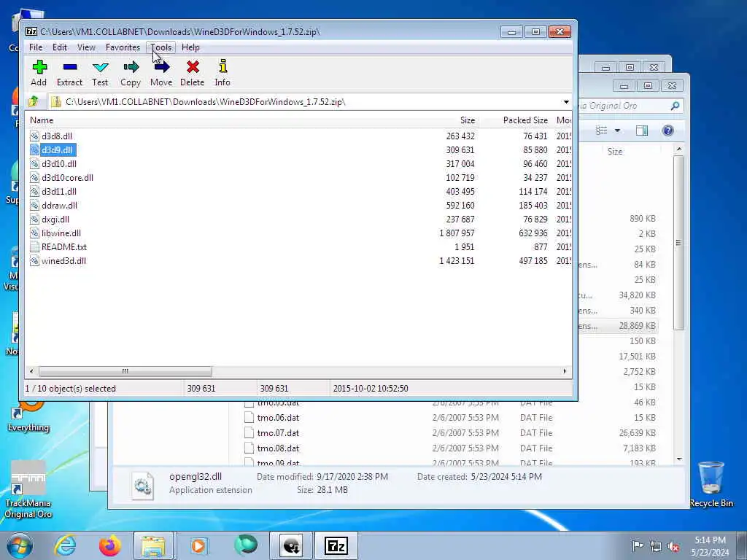Screen dimensions: 747x560
Task: Select TrackMania Original Oro desktop shortcut
Action: [x=28, y=490]
